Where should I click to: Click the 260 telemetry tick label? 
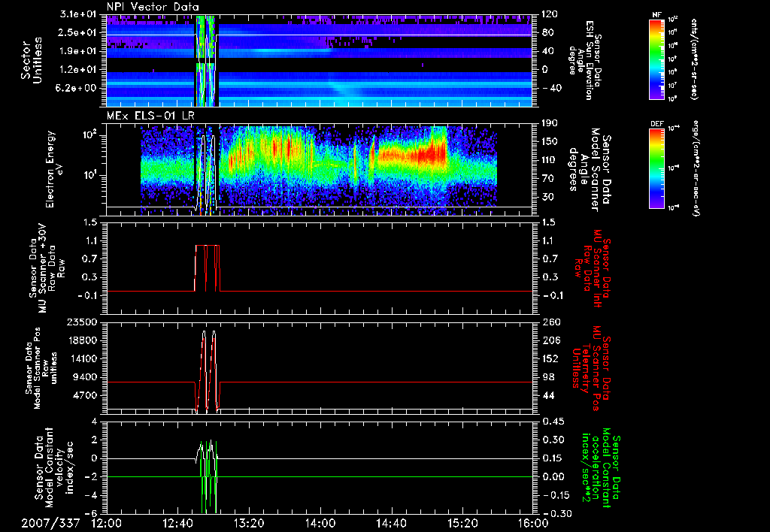click(550, 322)
